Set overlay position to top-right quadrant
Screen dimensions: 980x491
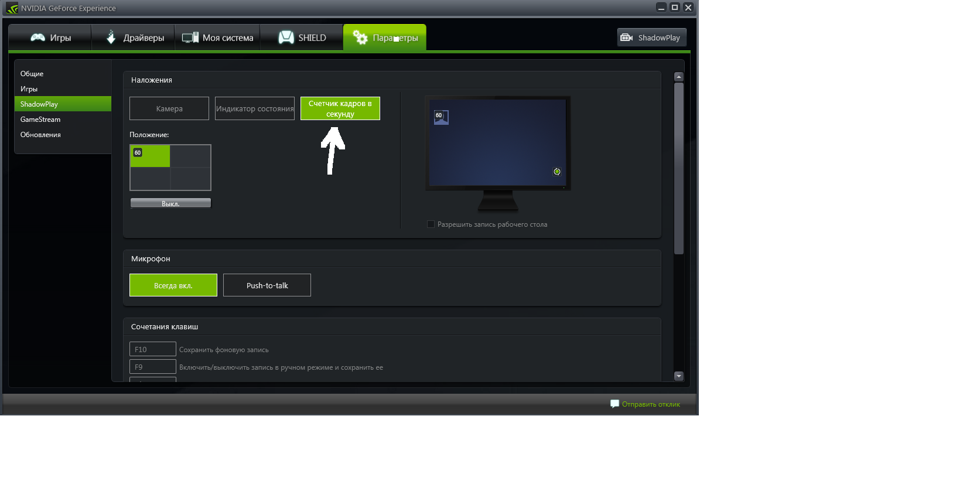tap(190, 156)
